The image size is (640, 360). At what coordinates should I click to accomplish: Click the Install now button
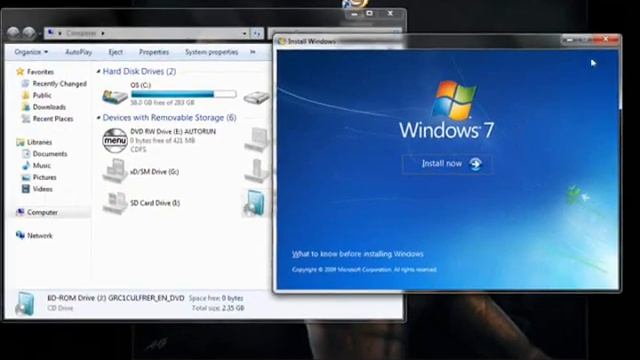pos(447,164)
